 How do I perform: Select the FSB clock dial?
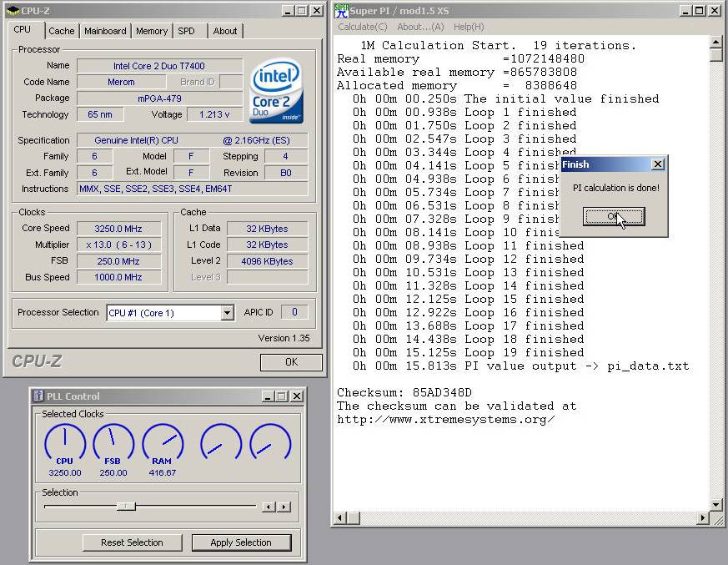113,441
